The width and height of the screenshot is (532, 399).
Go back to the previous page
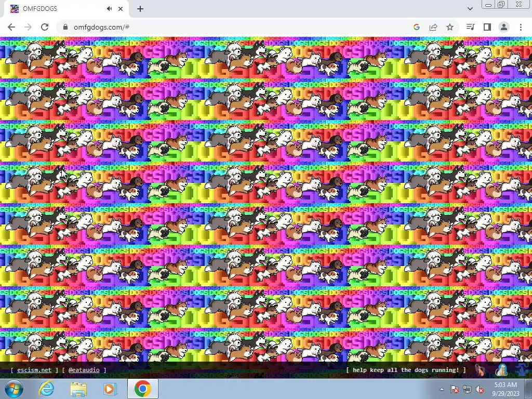pos(11,27)
